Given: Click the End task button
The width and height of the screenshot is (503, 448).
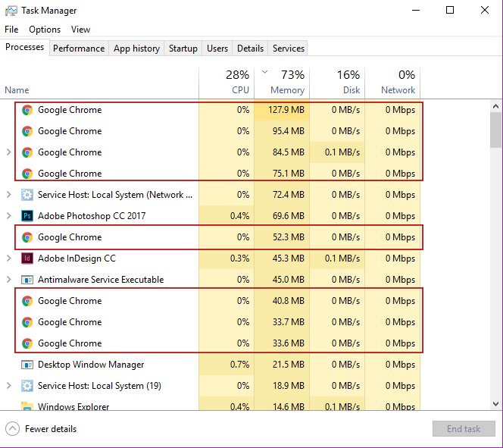Looking at the screenshot, I should coord(464,429).
